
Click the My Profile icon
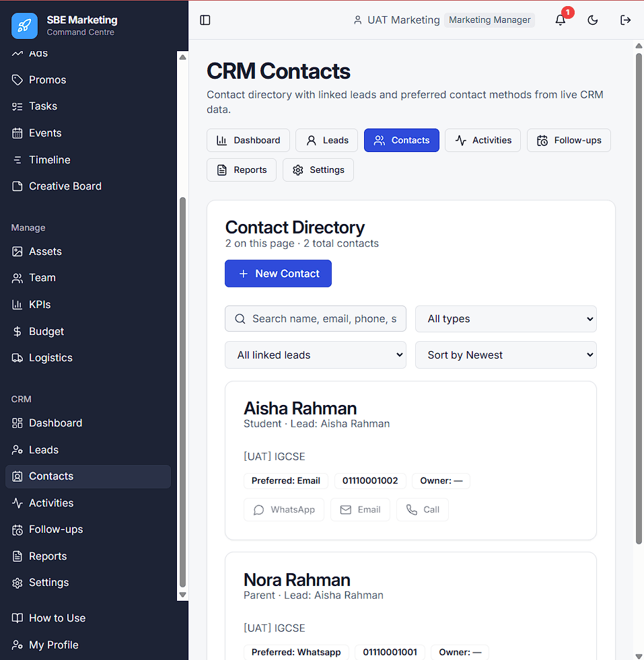17,645
